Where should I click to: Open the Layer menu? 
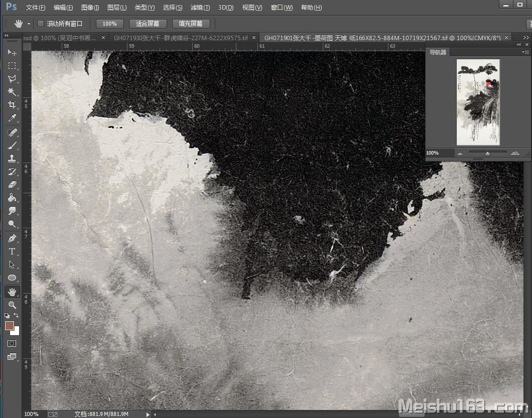pyautogui.click(x=117, y=7)
